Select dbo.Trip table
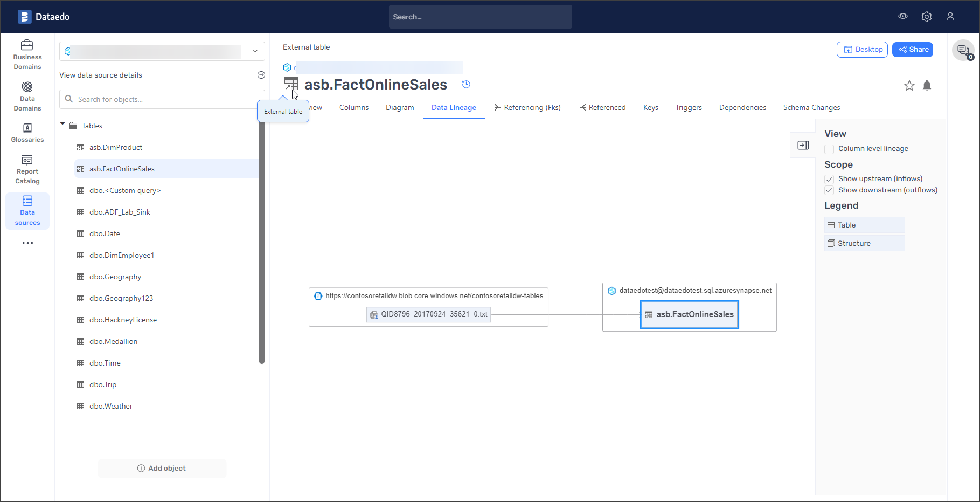 pos(166,384)
